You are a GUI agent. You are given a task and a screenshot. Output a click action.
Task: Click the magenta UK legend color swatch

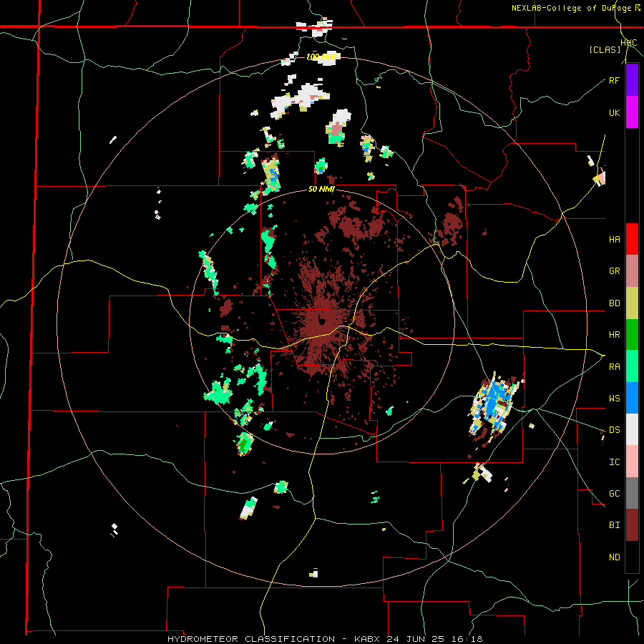tap(632, 112)
